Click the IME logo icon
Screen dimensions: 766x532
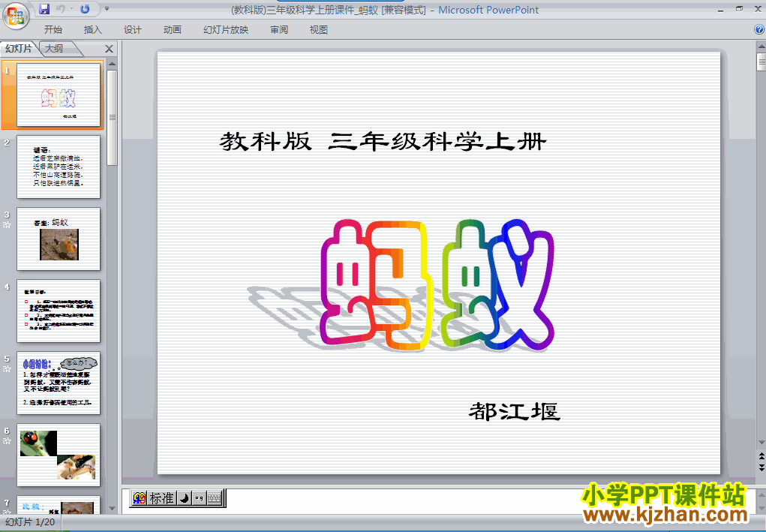(x=140, y=498)
